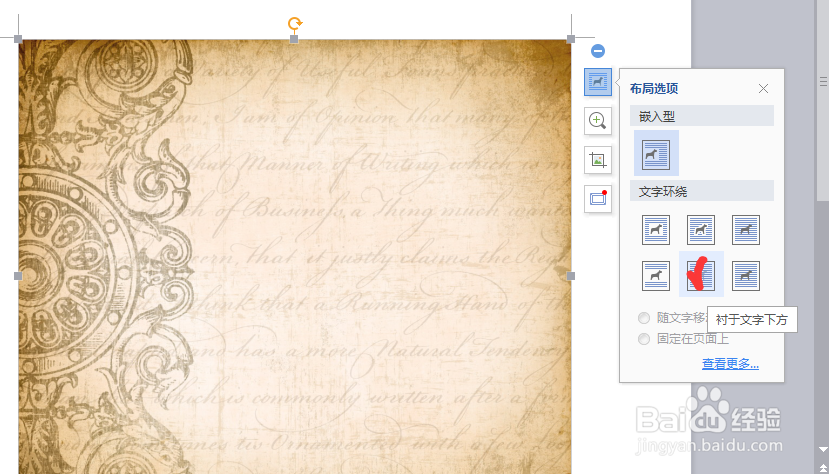Close the 布局选项 popup panel
The height and width of the screenshot is (474, 829).
pyautogui.click(x=763, y=89)
